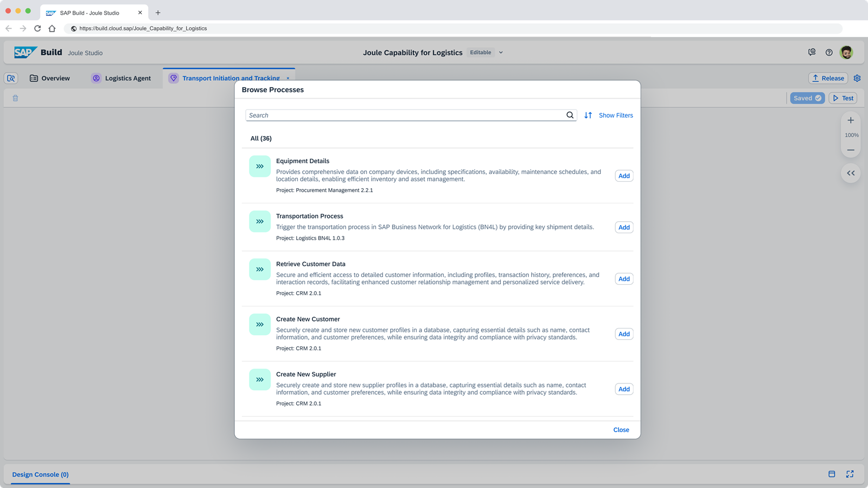Click the Create New Customer title text
Viewport: 868px width, 488px height.
click(x=308, y=319)
